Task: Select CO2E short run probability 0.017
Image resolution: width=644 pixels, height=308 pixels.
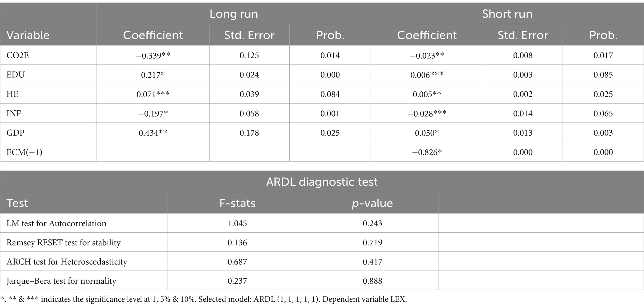Action: 603,55
